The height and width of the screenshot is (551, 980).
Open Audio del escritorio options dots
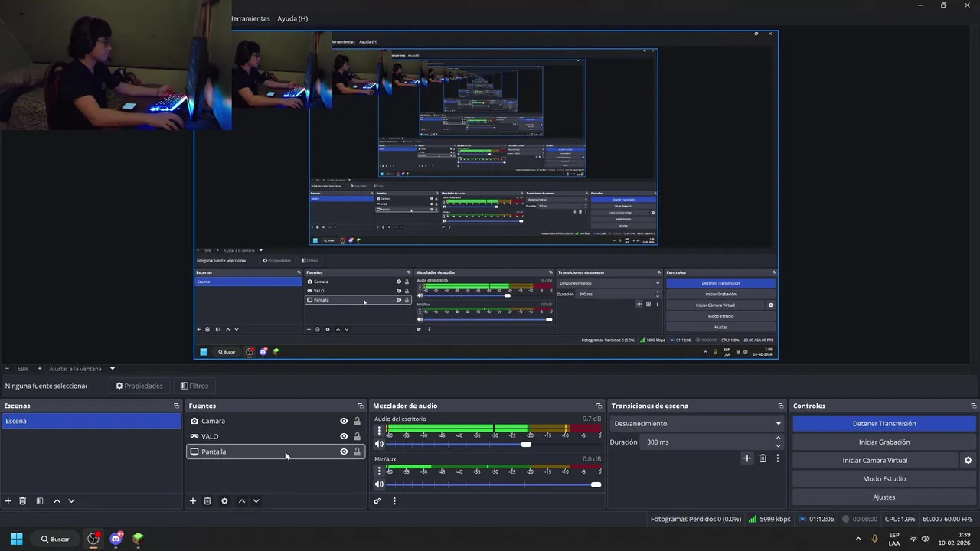tap(378, 431)
